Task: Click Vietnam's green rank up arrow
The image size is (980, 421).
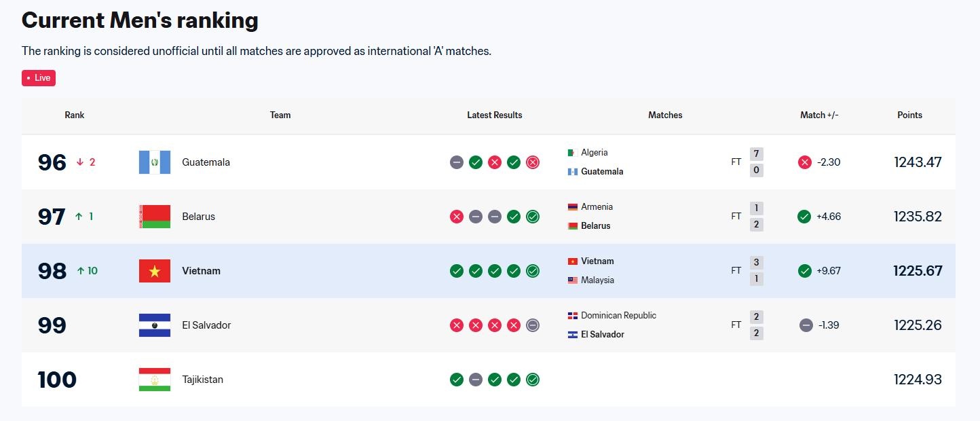Action: [x=81, y=271]
